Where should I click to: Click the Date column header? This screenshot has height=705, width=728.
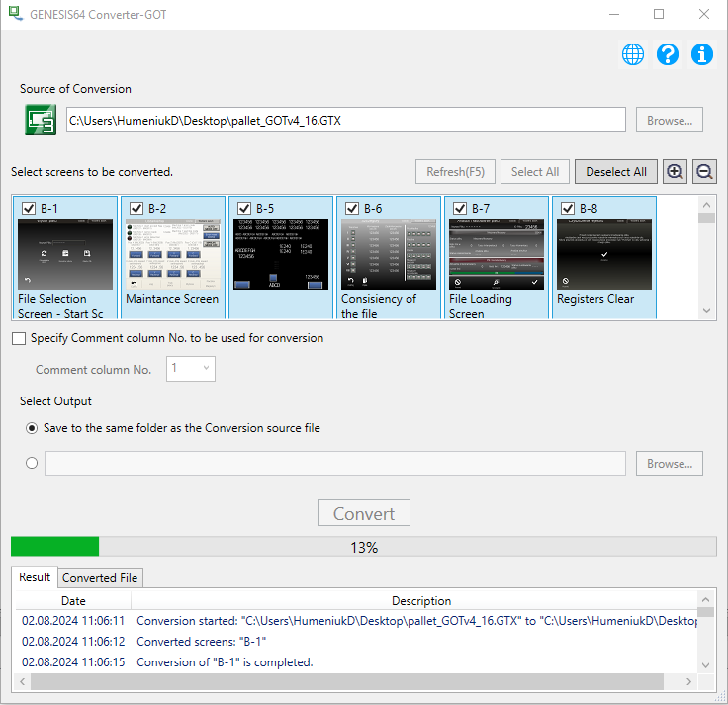tap(73, 601)
